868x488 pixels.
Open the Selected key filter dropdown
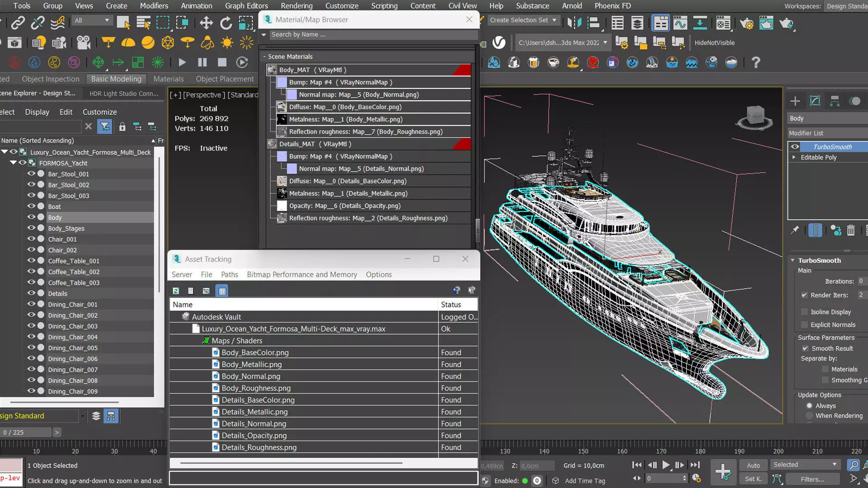(x=805, y=465)
